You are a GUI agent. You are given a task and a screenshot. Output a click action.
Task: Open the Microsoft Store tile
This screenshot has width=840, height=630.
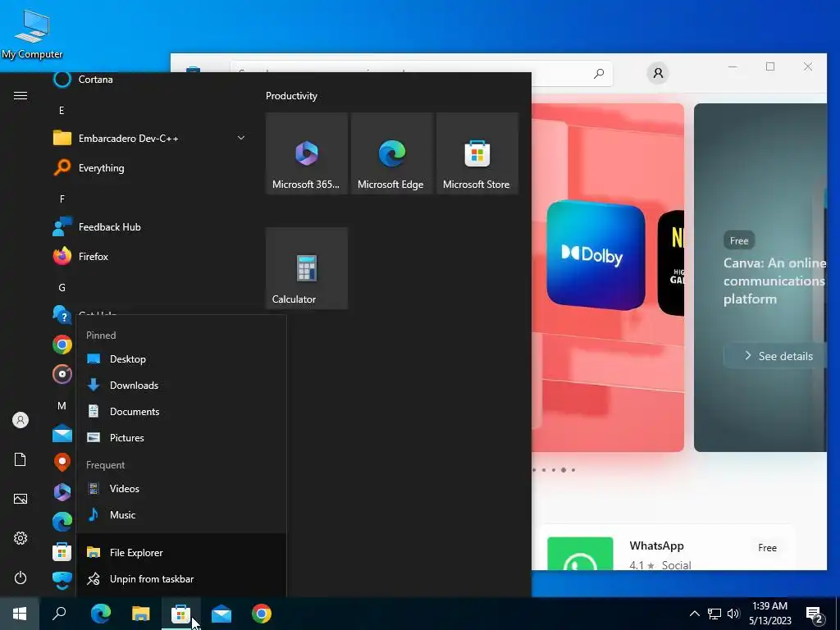[477, 153]
